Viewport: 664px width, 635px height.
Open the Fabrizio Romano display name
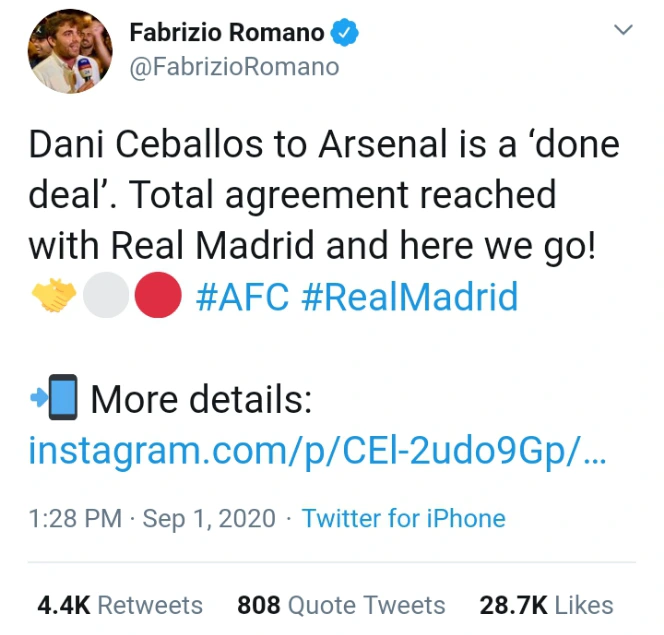pyautogui.click(x=227, y=33)
